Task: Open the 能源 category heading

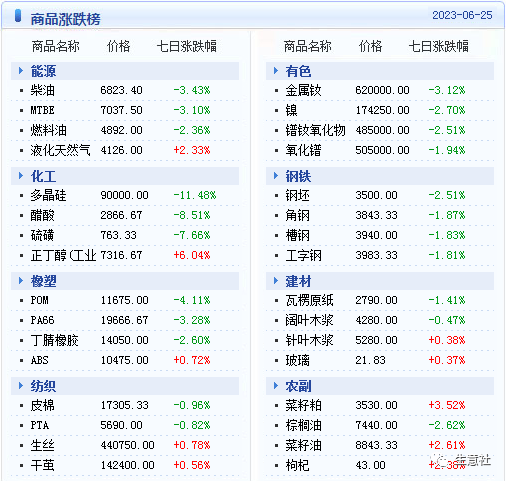Action: coord(43,71)
